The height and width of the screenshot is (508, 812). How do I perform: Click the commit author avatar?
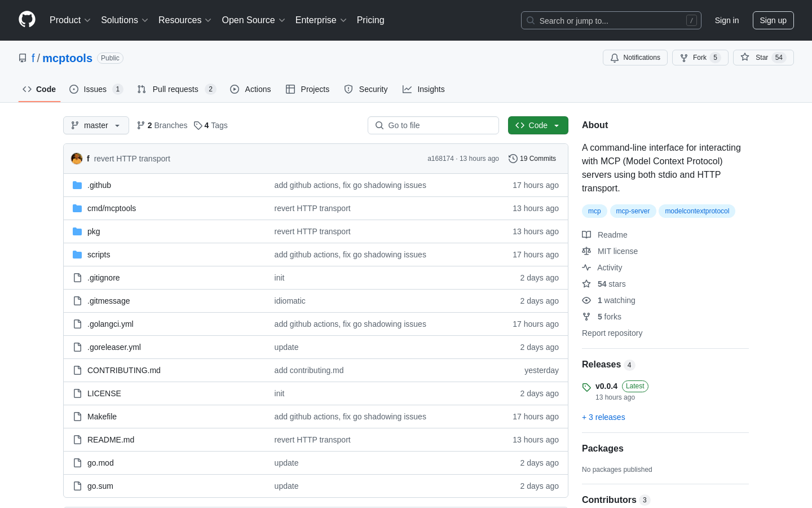click(77, 159)
